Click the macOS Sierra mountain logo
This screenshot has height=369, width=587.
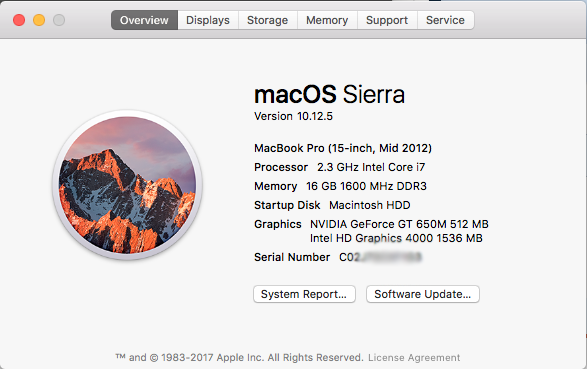[x=127, y=185]
